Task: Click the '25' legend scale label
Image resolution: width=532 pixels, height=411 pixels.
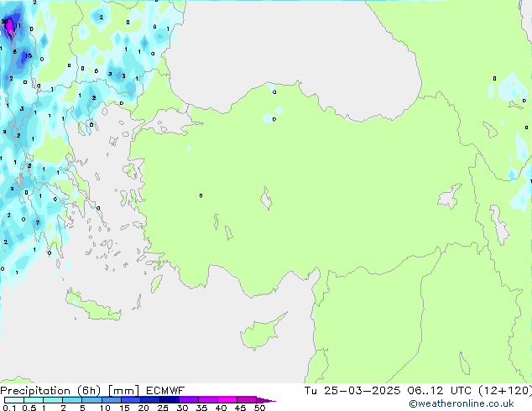Action: pos(163,408)
